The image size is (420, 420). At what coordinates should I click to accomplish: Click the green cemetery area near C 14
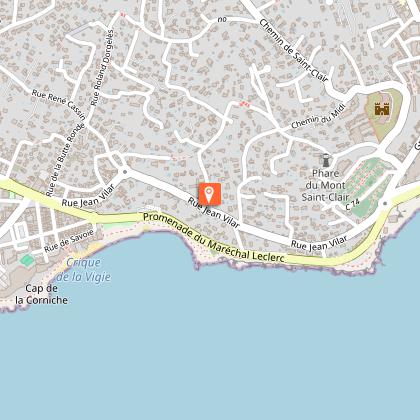point(368,187)
